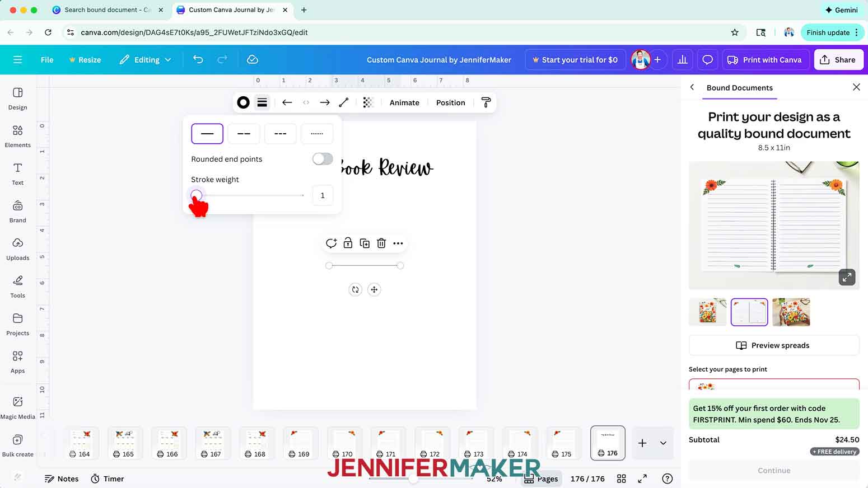Screen dimensions: 868x488
Task: Select the Bound Documents panel tab
Action: pos(740,88)
